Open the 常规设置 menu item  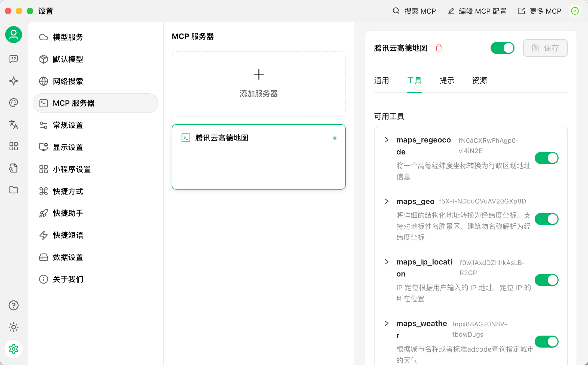click(x=95, y=125)
